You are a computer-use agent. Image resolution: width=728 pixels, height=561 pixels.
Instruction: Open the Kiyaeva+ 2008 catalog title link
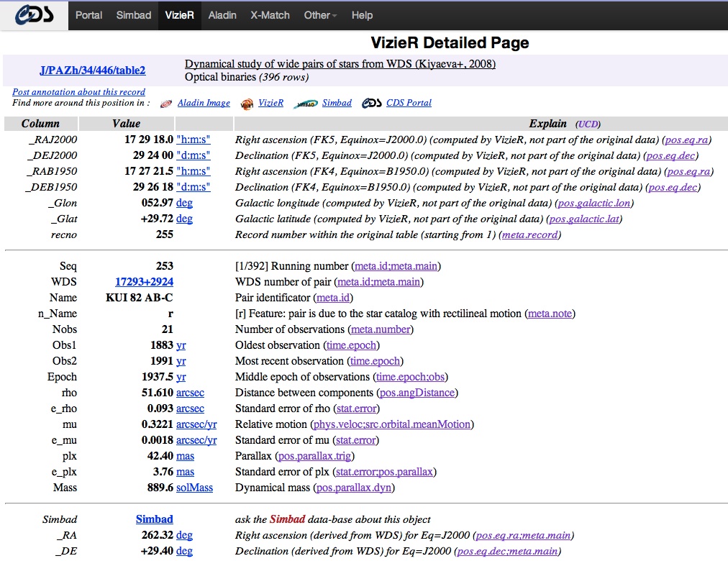click(340, 64)
